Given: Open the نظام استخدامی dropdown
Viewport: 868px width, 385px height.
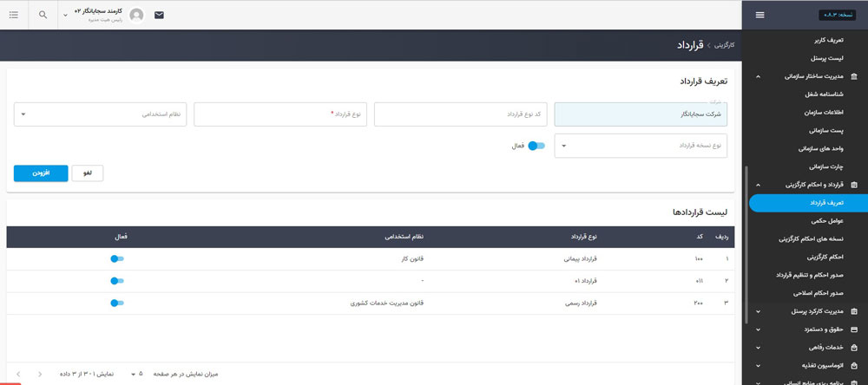Looking at the screenshot, I should 101,114.
